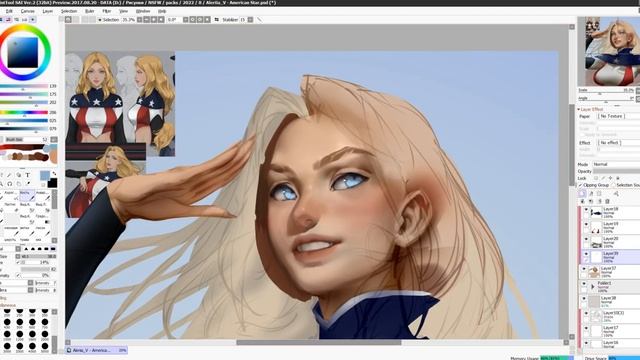
Task: Hide Folder1 with its eye icon
Action: point(584,284)
